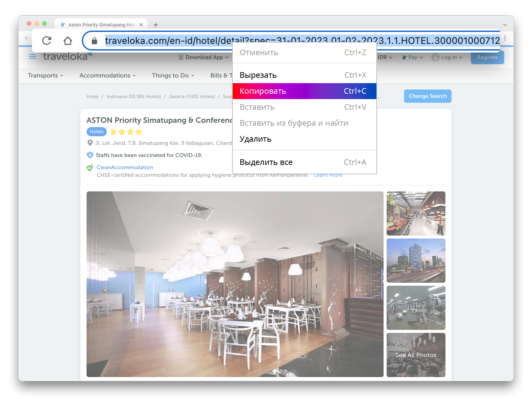This screenshot has width=532, height=399.
Task: Click the CleanAccommodation badge icon
Action: (x=90, y=168)
